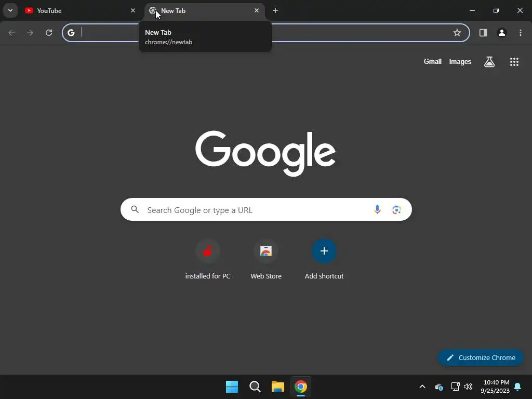Viewport: 532px width, 399px height.
Task: Open Windows taskbar search
Action: (255, 387)
